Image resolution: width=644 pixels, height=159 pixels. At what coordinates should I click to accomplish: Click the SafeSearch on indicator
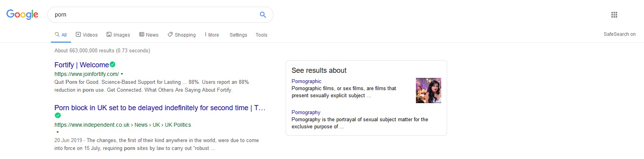pyautogui.click(x=620, y=34)
